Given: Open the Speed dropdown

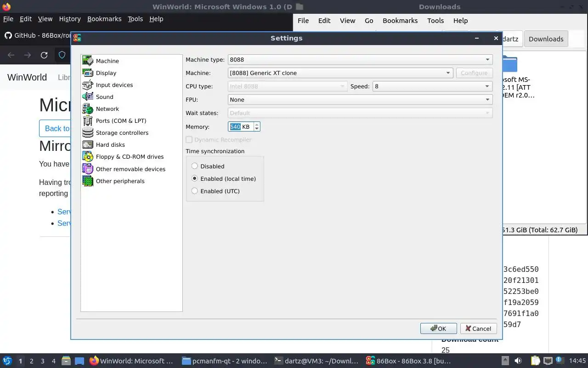Looking at the screenshot, I should (432, 86).
